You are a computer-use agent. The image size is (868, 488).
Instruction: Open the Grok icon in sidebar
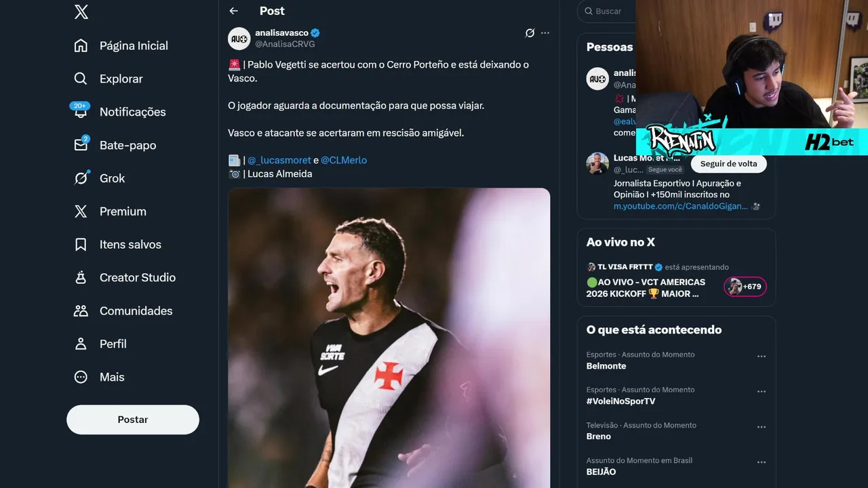81,178
